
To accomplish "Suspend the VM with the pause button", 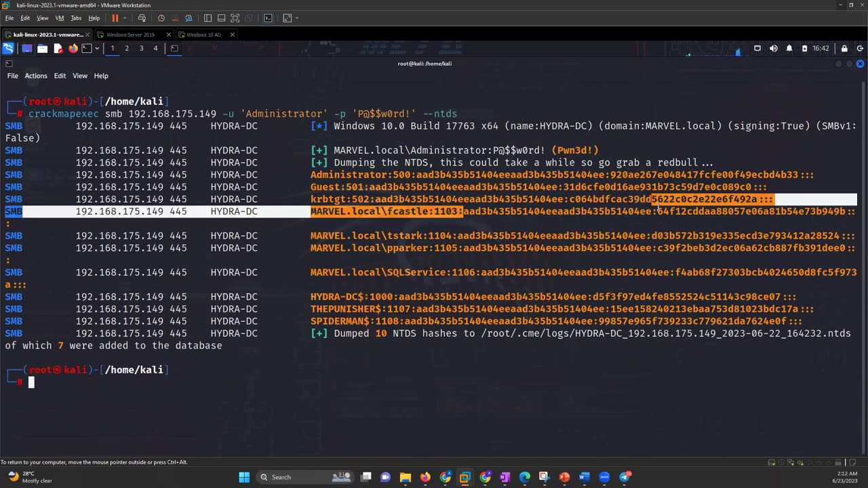I will 115,18.
